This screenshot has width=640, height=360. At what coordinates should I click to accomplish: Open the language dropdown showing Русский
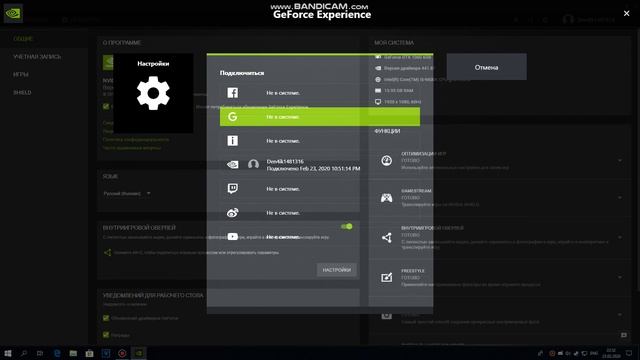(x=127, y=193)
